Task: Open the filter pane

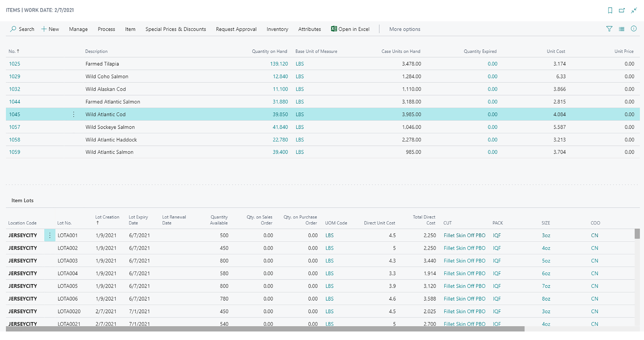Action: point(609,29)
